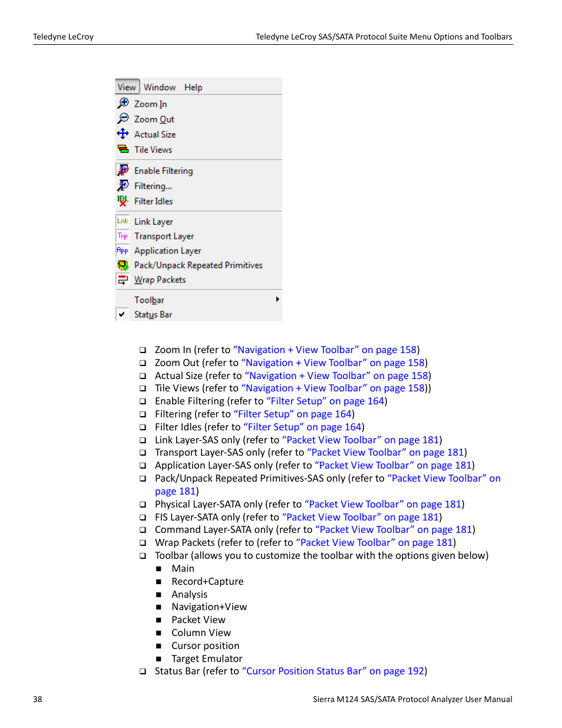Select Tile Views menu entry
The image size is (562, 728).
pos(153,150)
